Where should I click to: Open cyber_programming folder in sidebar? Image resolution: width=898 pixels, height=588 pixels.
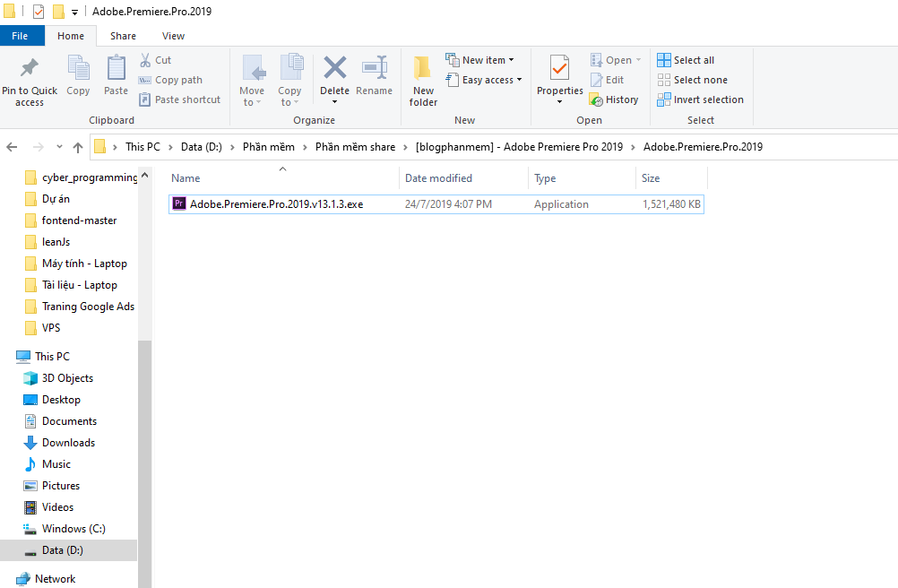coord(81,177)
